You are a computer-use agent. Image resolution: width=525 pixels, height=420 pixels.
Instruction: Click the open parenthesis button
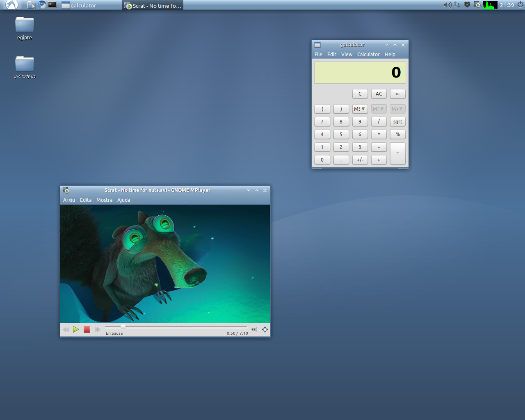tap(322, 109)
